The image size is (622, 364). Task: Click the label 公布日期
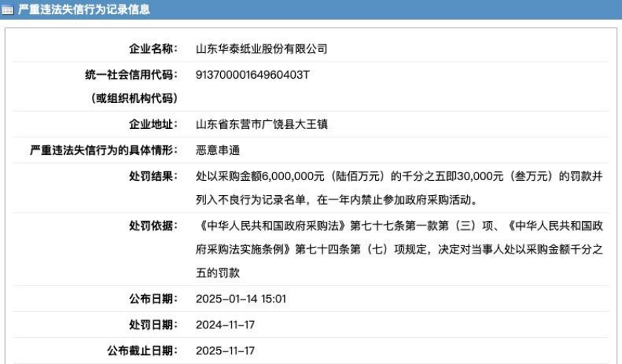[x=153, y=299]
